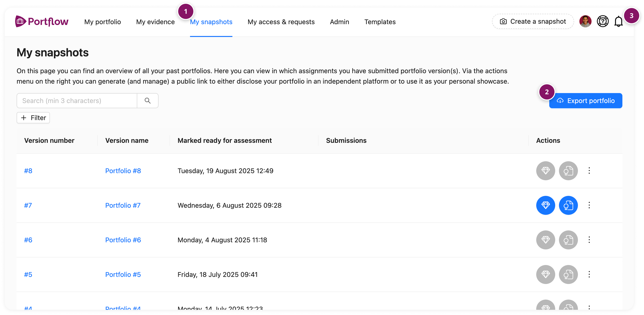Click Export portfolio button
This screenshot has width=644, height=315.
pos(585,101)
